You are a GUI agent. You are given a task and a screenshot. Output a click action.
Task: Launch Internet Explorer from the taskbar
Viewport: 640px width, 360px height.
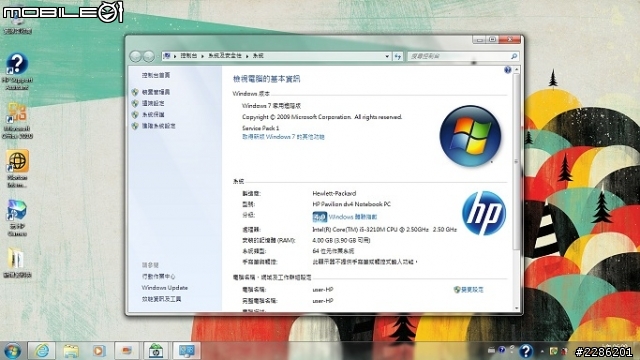coord(42,350)
